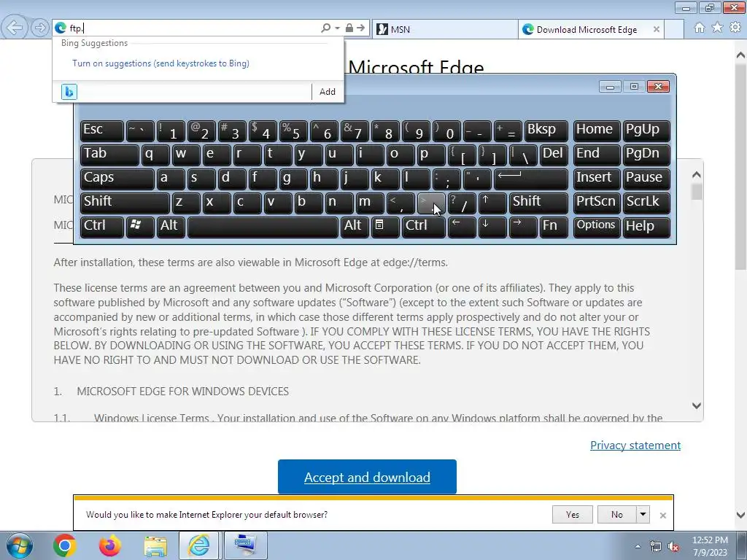Viewport: 747px width, 560px height.
Task: Click page scrollbar down arrow
Action: 741,515
